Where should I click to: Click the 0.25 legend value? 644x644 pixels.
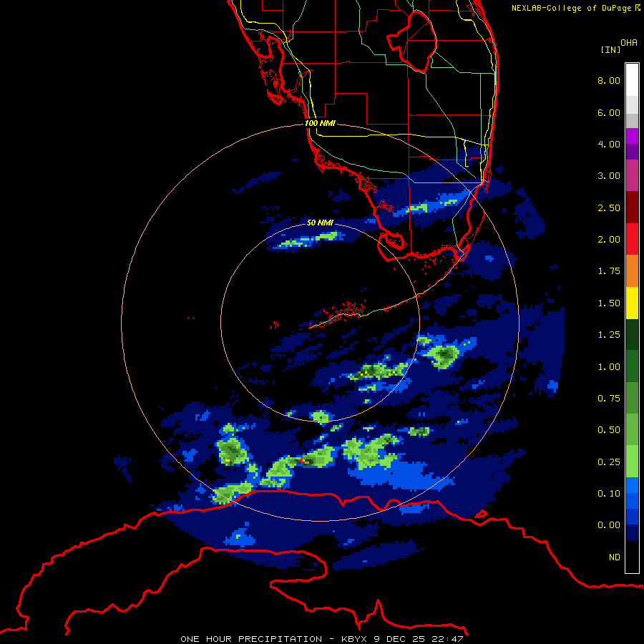609,462
